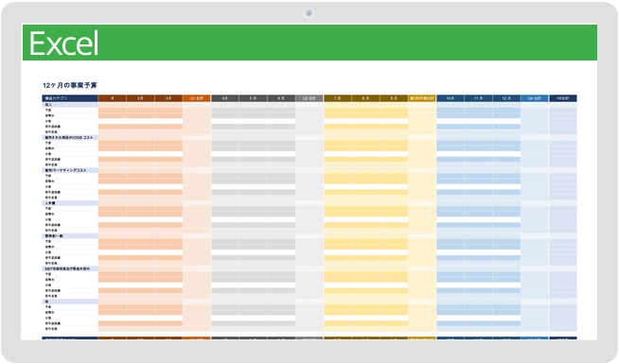
Task: Select the 10月 column header
Action: click(451, 98)
